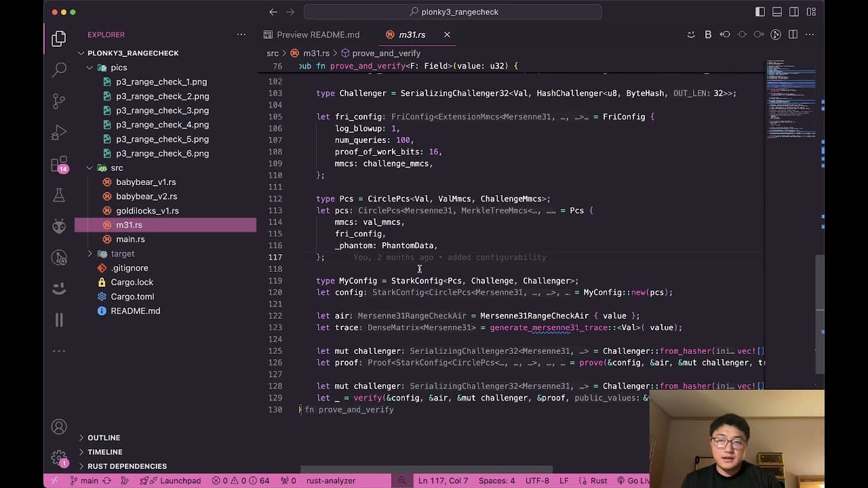The height and width of the screenshot is (488, 868).
Task: Toggle the Secondary Side Bar visibility
Action: click(794, 12)
